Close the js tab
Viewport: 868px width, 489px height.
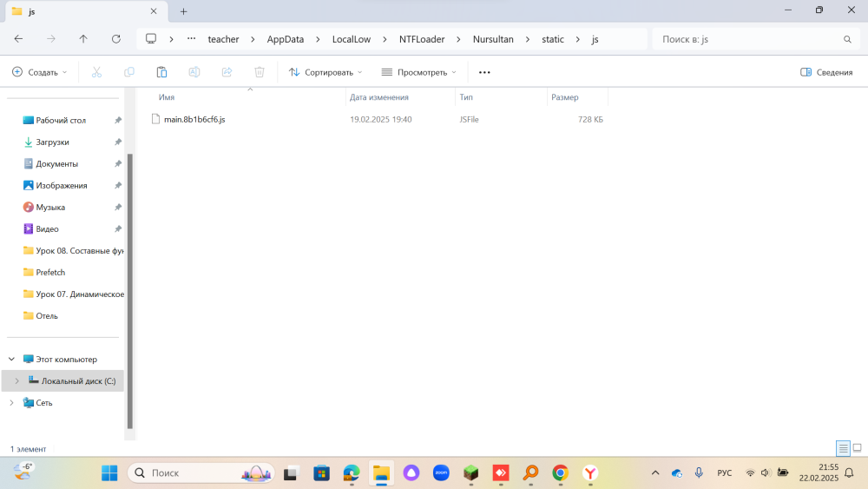tap(154, 11)
